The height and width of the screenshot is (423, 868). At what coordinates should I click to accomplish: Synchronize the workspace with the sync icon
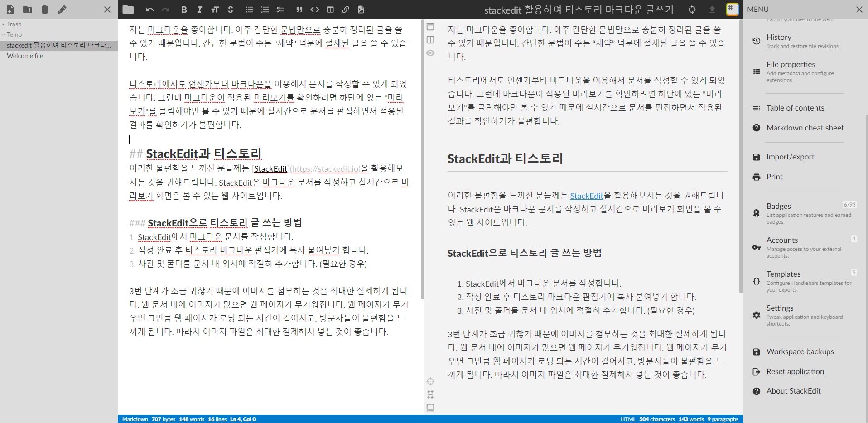(x=692, y=10)
